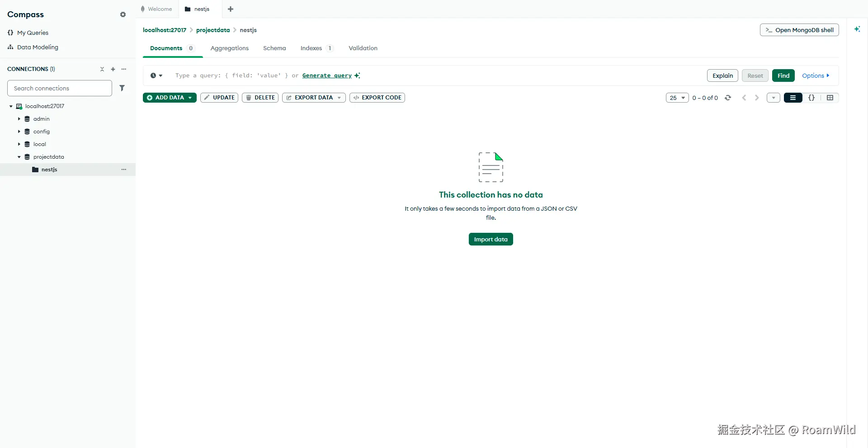
Task: Click the Import data button
Action: [491, 239]
